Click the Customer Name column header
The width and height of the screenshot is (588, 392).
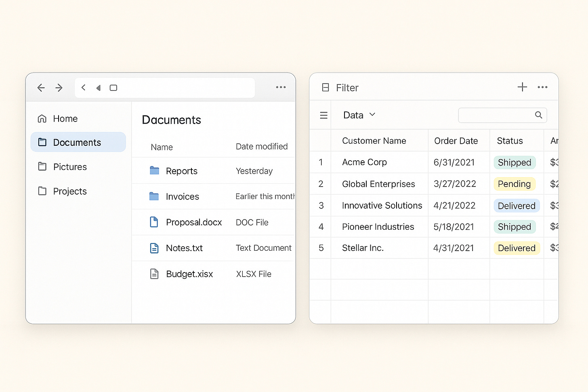(374, 141)
